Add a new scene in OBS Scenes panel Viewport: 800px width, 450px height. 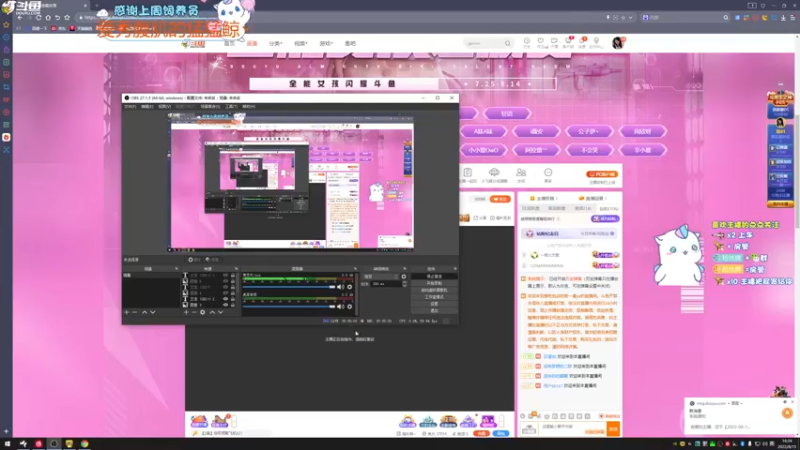click(127, 312)
